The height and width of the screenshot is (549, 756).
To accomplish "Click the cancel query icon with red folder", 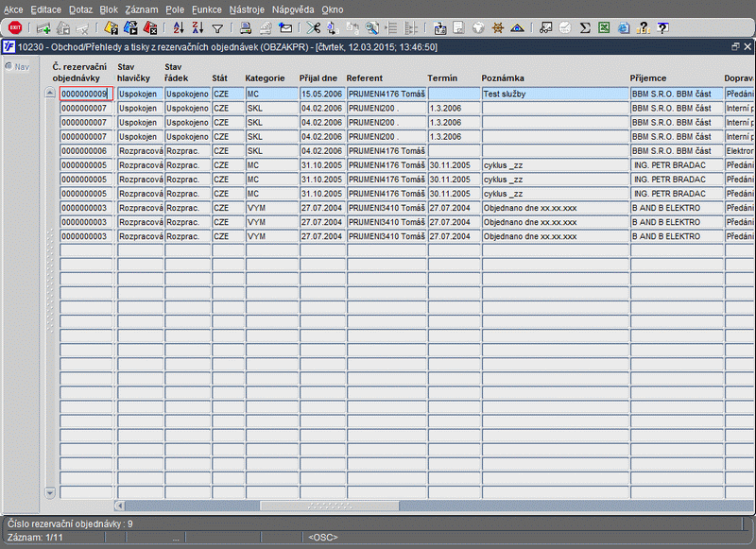I will [150, 28].
